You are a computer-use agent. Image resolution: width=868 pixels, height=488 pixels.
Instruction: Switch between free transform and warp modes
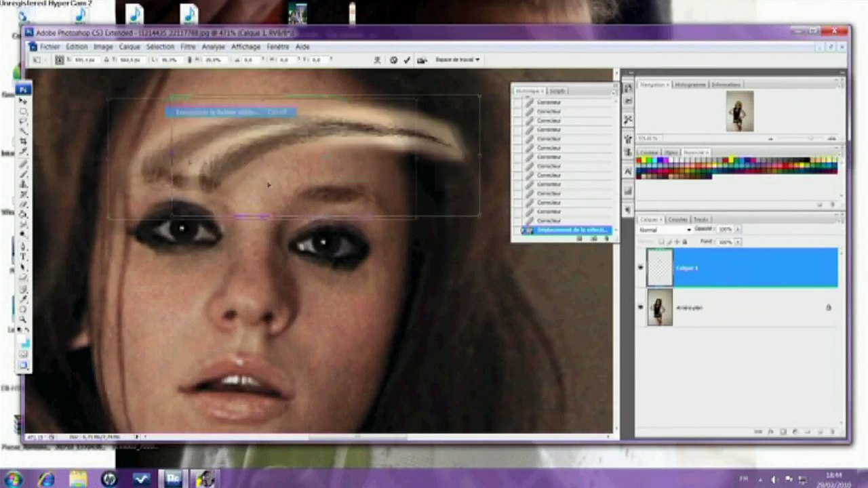377,60
